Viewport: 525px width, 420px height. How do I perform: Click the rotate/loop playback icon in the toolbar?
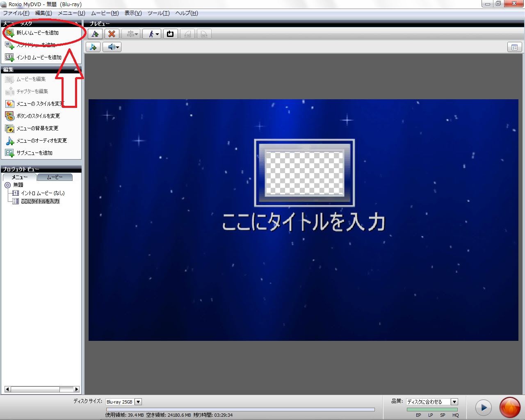170,34
